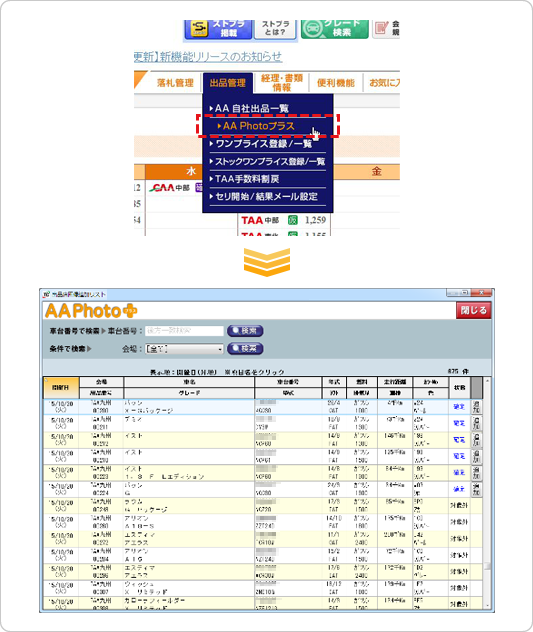Select TAA手数料割戻 menu item

pyautogui.click(x=244, y=179)
